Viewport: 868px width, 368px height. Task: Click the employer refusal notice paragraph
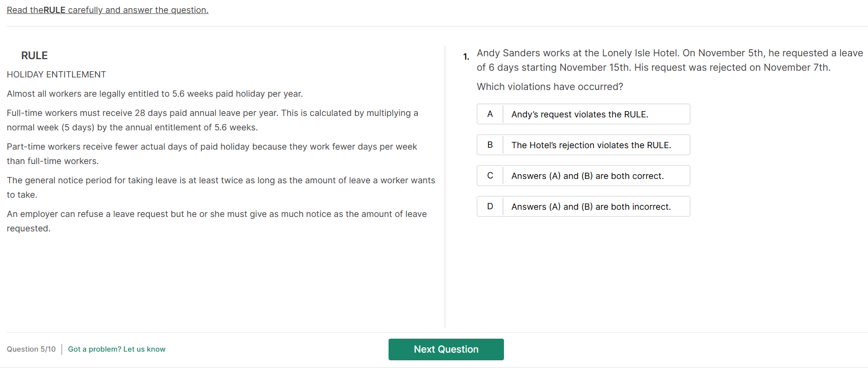click(x=216, y=221)
